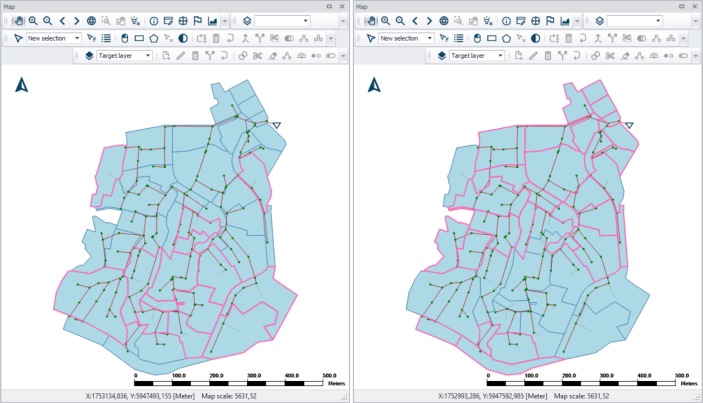Select the pan hand tool in right map
Viewport: 703px width, 403px height.
point(371,21)
